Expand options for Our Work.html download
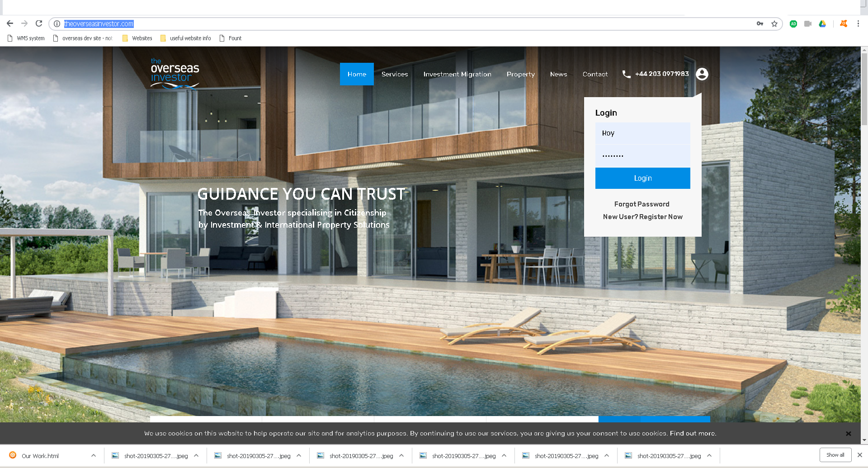The height and width of the screenshot is (468, 868). pos(94,456)
